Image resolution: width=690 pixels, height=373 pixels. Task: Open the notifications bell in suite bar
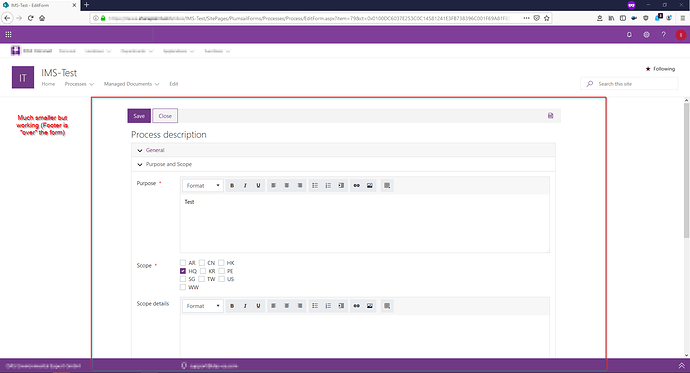point(629,34)
